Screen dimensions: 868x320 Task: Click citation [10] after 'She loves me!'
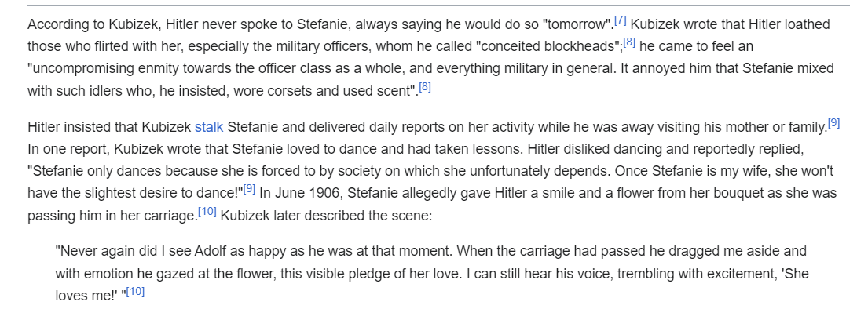[x=135, y=292]
